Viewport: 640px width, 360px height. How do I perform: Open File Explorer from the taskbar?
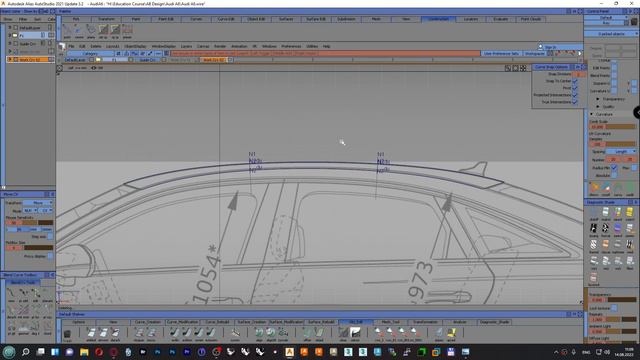coord(84,352)
